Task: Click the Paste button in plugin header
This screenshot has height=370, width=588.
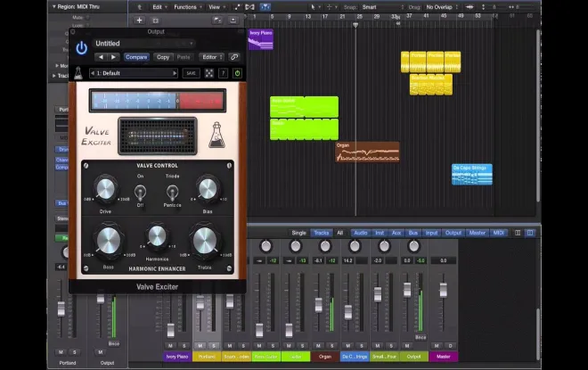Action: (x=184, y=57)
